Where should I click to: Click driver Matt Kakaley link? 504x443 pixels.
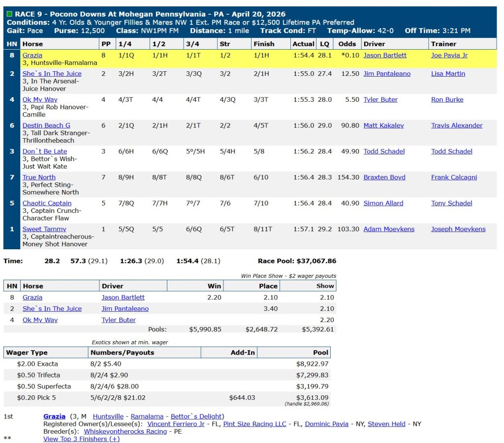click(x=383, y=125)
